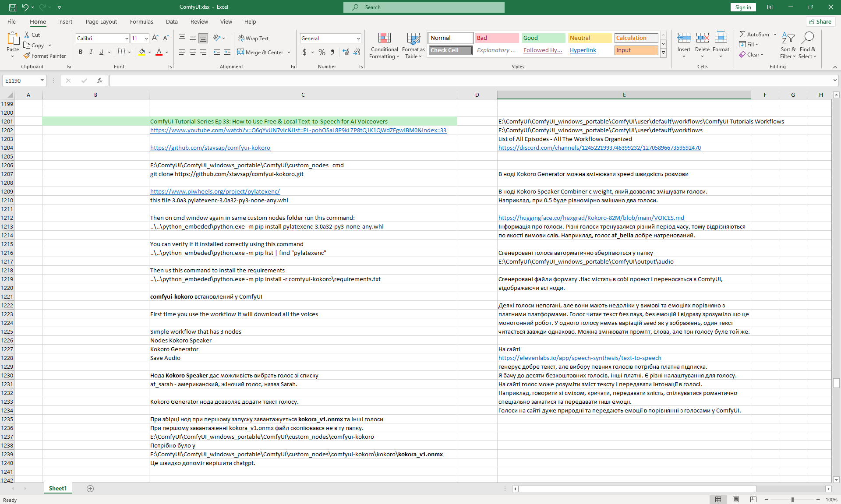
Task: Expand the General number format dropdown
Action: 358,39
